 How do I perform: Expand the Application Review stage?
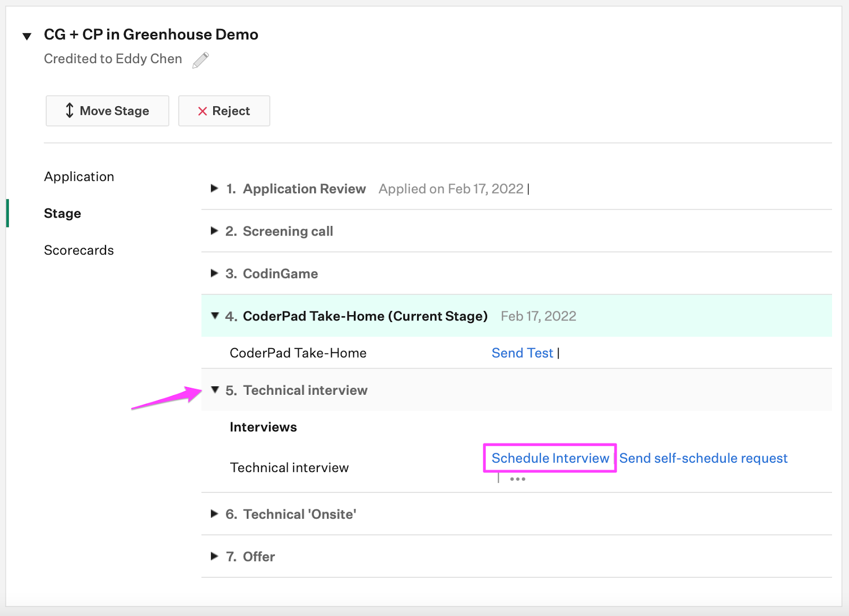(214, 188)
